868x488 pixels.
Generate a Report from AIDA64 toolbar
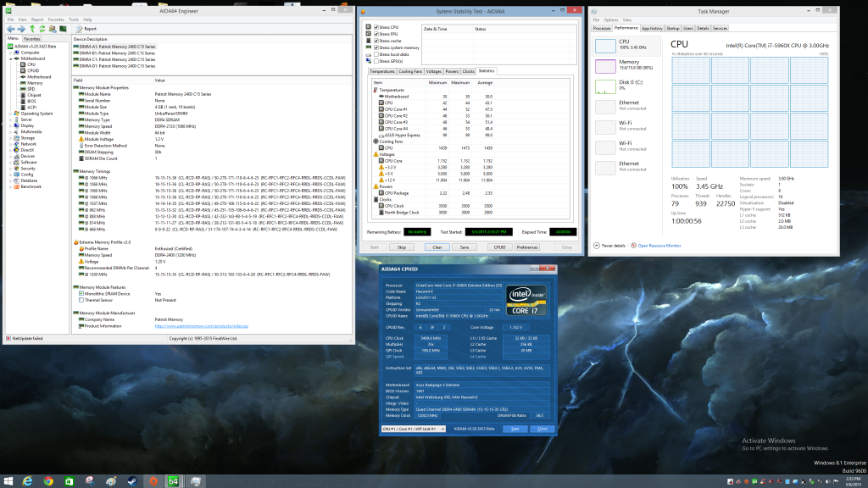click(x=86, y=29)
